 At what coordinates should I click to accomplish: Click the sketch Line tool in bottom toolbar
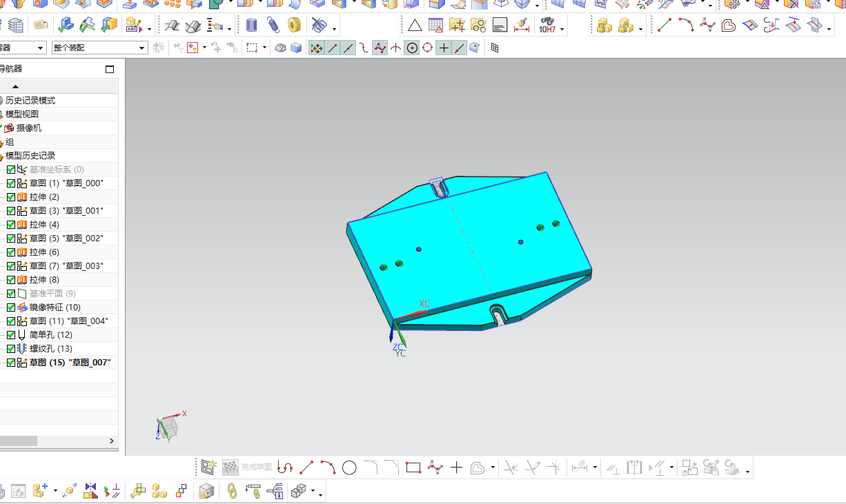(306, 467)
